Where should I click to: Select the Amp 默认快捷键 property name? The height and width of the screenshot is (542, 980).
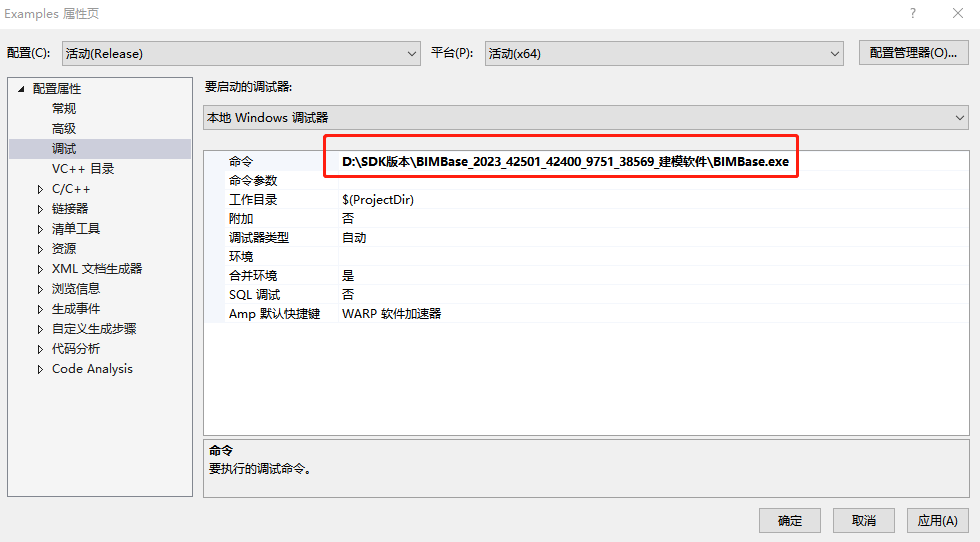coord(274,314)
